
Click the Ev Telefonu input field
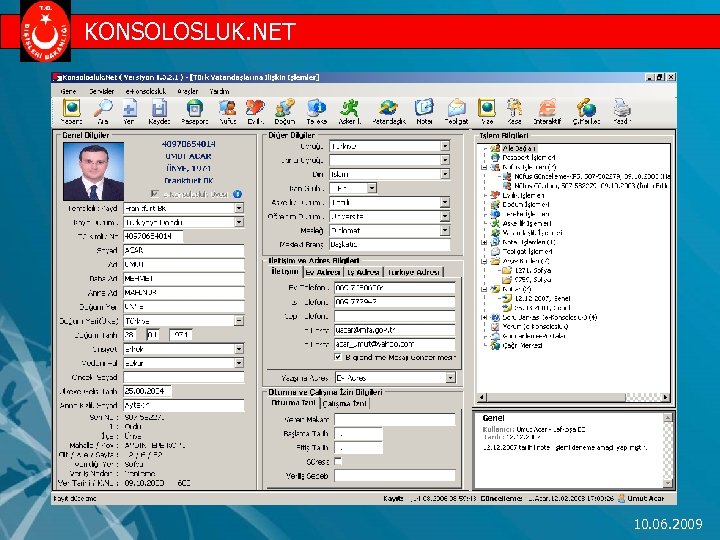[x=394, y=288]
